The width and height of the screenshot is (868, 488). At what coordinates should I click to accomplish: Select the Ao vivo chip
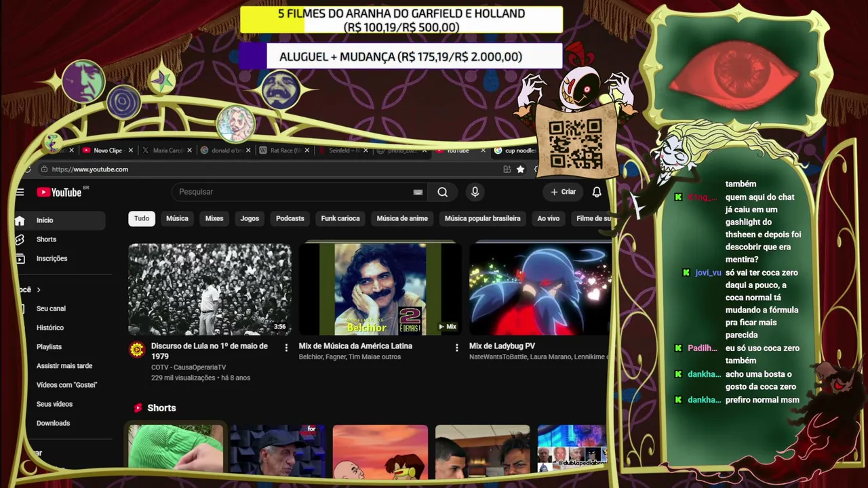click(549, 218)
